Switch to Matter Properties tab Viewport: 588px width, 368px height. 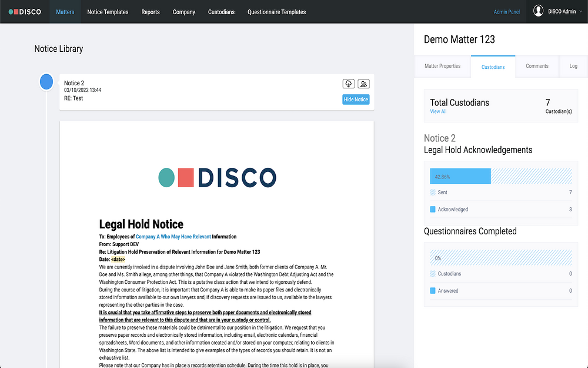tap(443, 66)
